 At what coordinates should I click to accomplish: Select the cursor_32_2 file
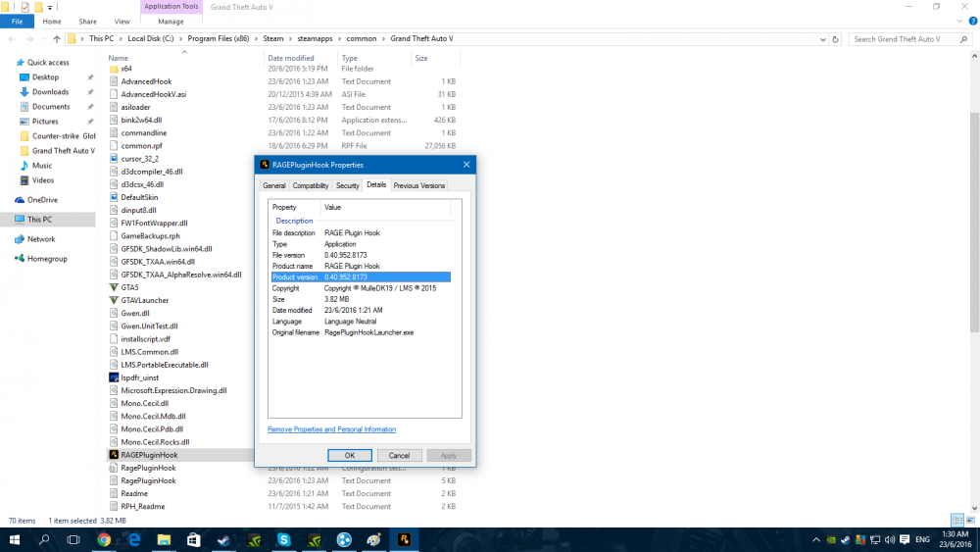139,159
